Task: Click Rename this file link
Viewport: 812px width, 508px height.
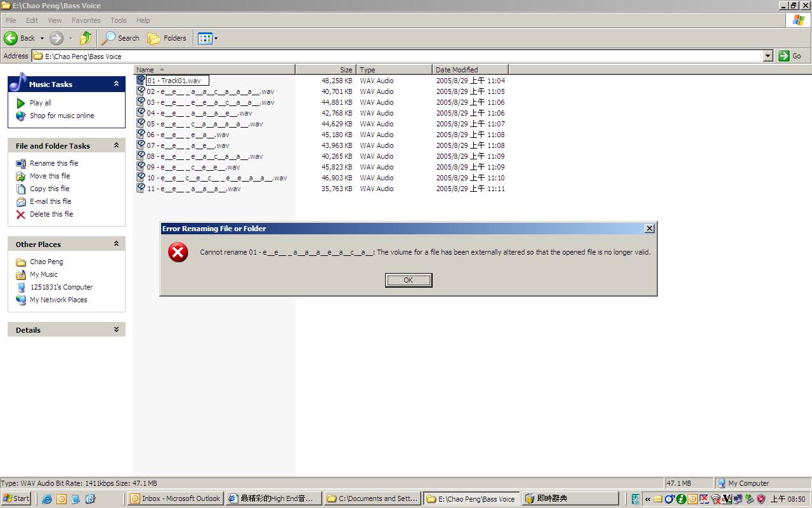Action: [x=54, y=163]
